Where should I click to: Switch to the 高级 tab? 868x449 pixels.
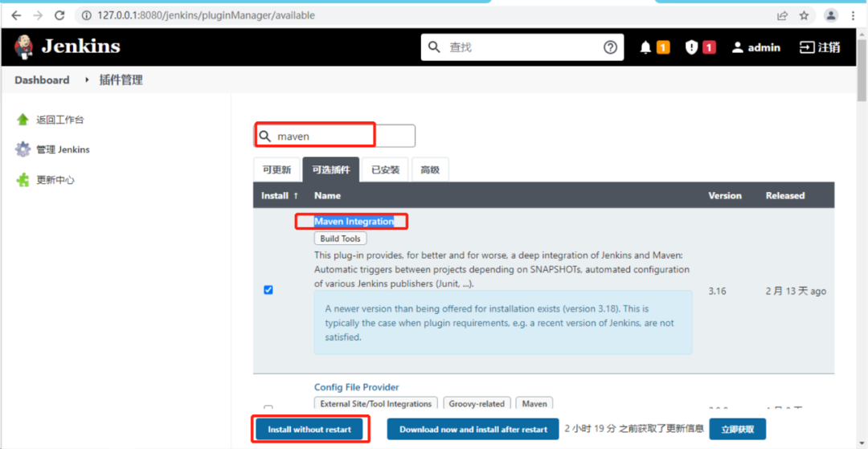[430, 169]
